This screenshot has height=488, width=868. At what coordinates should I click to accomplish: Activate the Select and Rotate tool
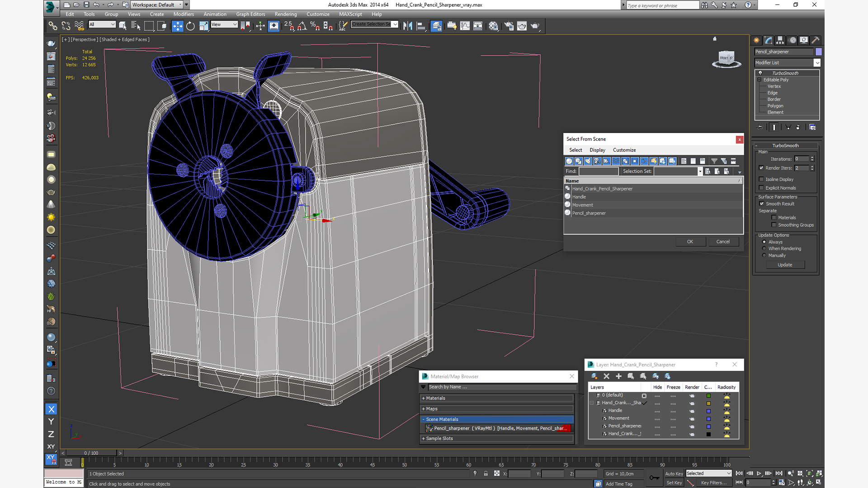[x=190, y=26]
